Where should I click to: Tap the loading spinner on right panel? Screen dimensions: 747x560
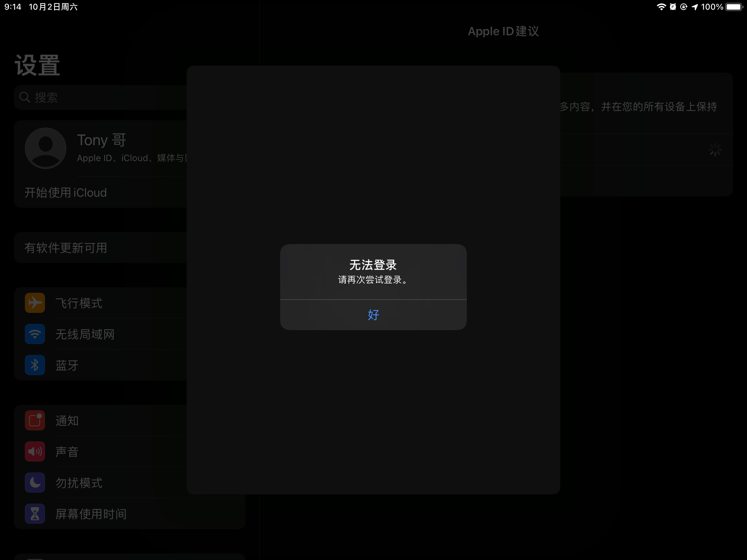tap(715, 150)
